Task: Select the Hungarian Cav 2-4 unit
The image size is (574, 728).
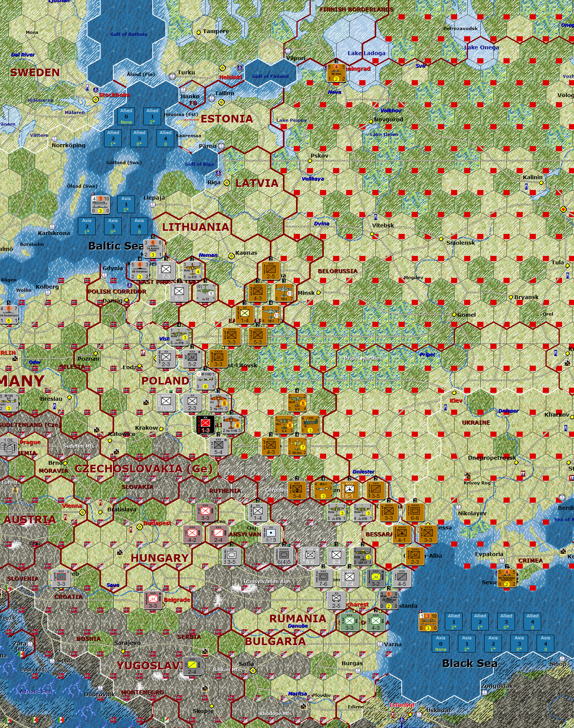Action: point(219,534)
